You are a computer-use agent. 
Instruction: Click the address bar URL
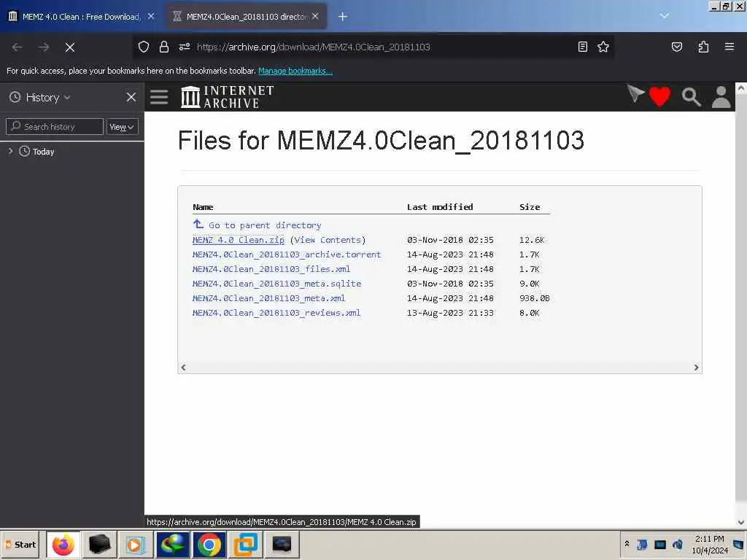313,47
